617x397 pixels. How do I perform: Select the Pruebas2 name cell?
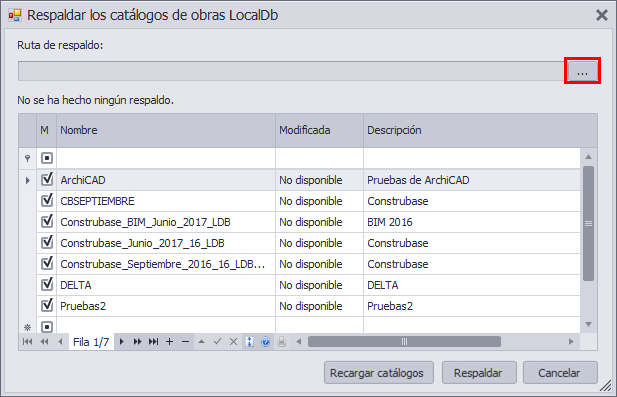click(166, 306)
